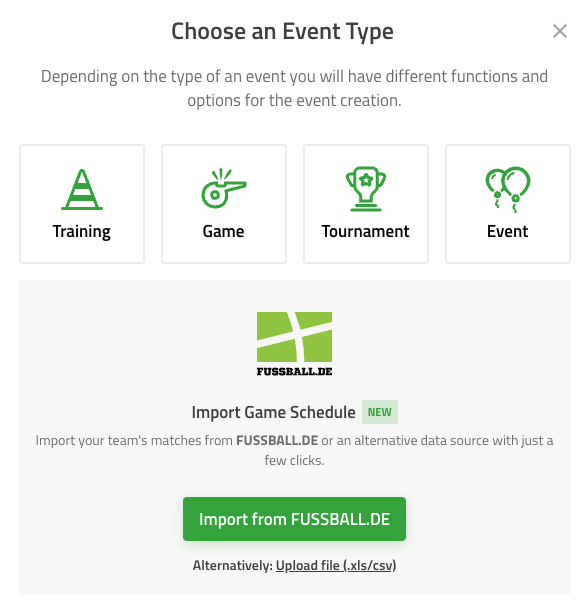
Task: Click the 'few clicks.' description line
Action: (x=294, y=461)
